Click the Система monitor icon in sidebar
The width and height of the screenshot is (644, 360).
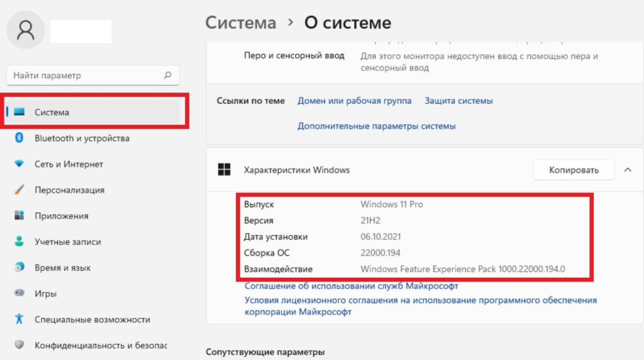click(19, 112)
